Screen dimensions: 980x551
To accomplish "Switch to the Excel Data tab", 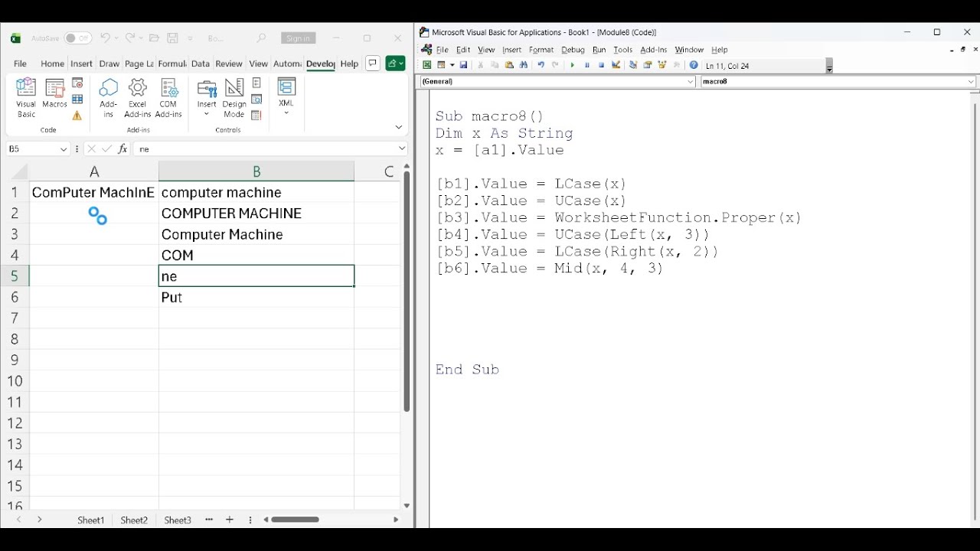I will click(x=201, y=64).
